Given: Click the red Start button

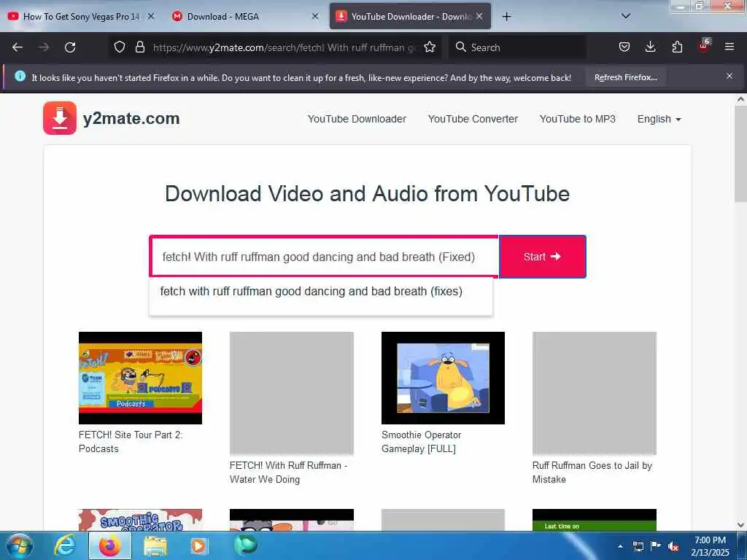Looking at the screenshot, I should [542, 257].
